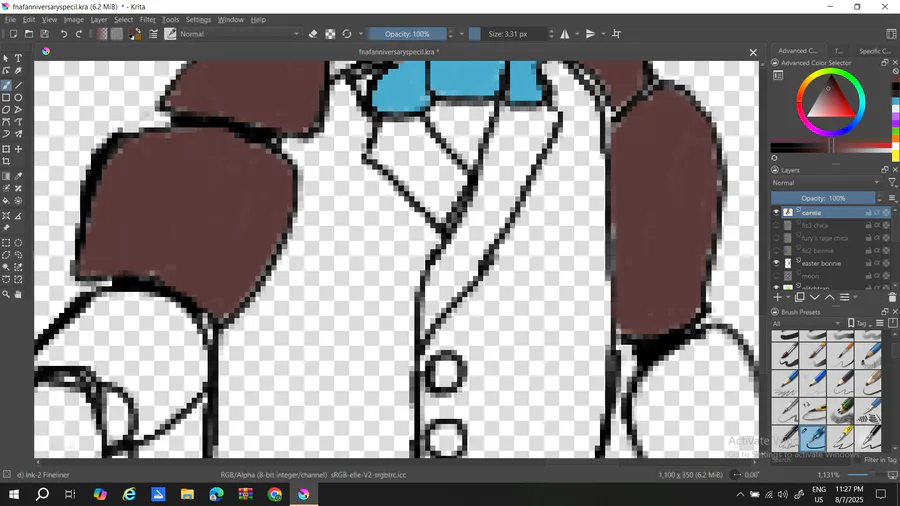This screenshot has width=900, height=506.
Task: Reload original brush preset icon
Action: click(347, 34)
